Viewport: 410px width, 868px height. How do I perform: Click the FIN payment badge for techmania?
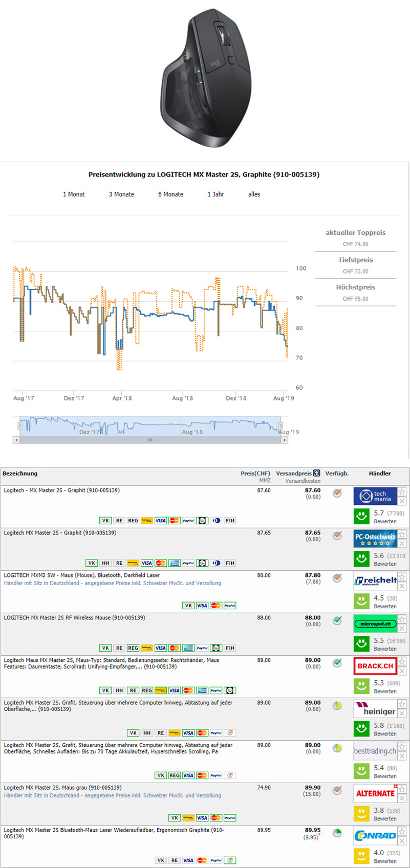coord(230,521)
